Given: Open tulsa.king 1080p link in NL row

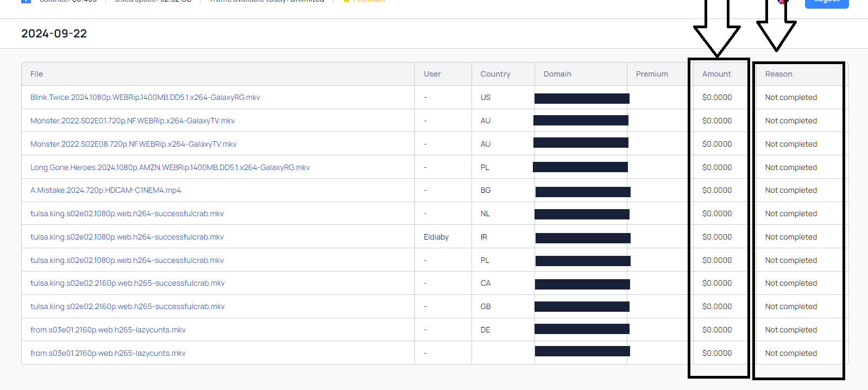Looking at the screenshot, I should click(x=127, y=213).
